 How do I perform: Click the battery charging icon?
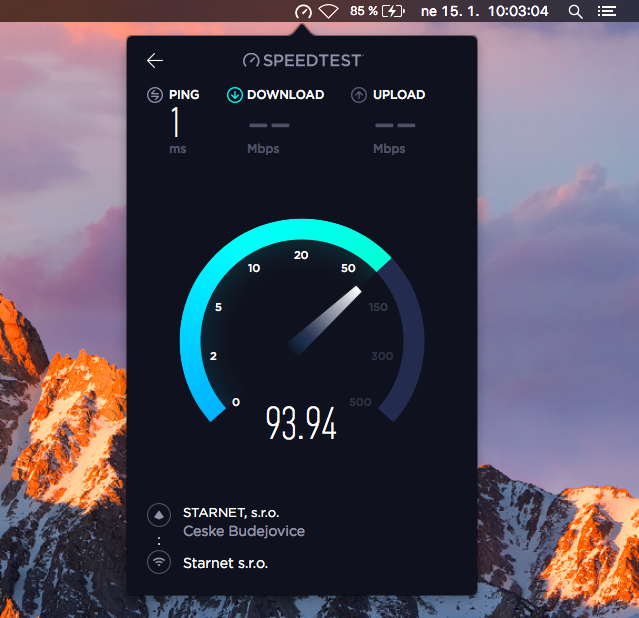click(393, 11)
